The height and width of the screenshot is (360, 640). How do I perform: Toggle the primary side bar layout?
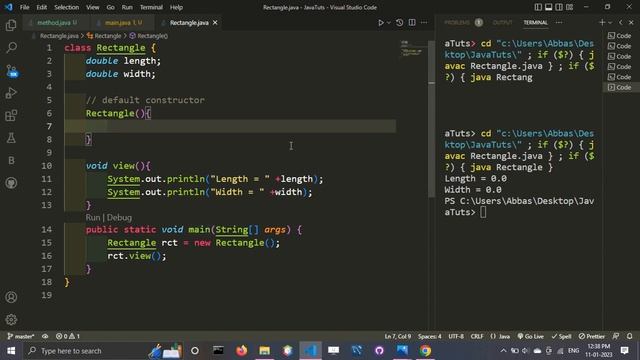(x=538, y=7)
